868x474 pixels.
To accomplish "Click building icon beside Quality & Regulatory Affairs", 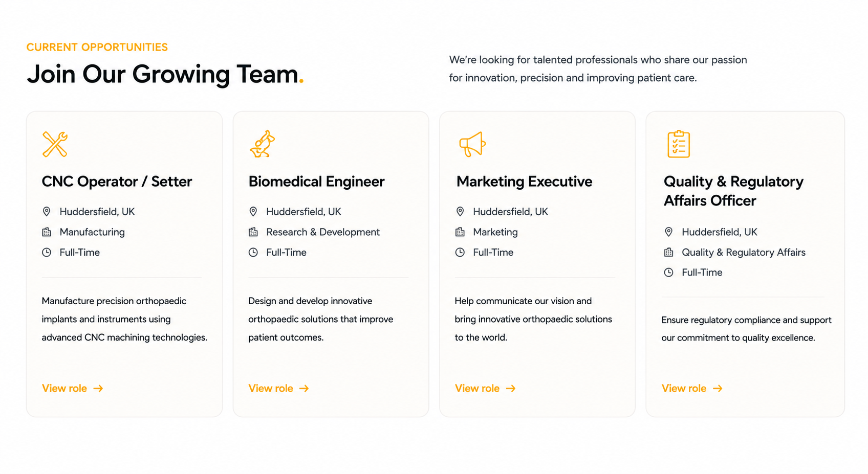I will (x=669, y=252).
